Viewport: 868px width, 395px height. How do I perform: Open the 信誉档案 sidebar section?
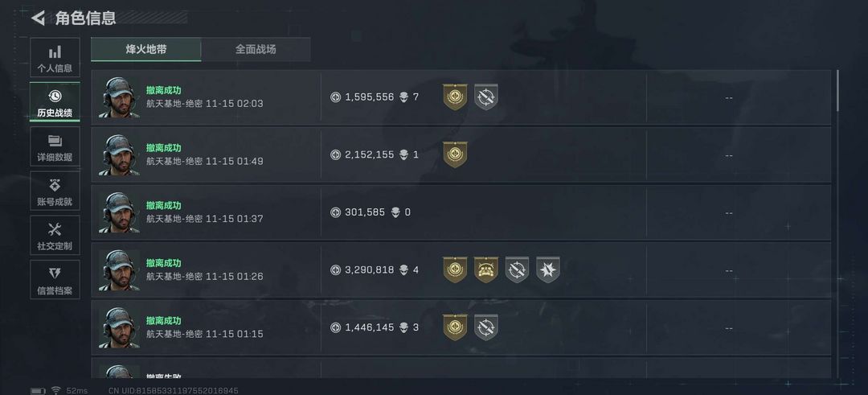pos(55,280)
